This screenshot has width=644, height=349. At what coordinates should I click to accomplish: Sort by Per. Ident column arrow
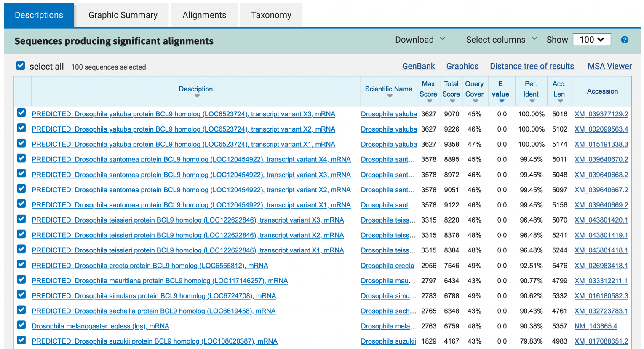click(532, 102)
